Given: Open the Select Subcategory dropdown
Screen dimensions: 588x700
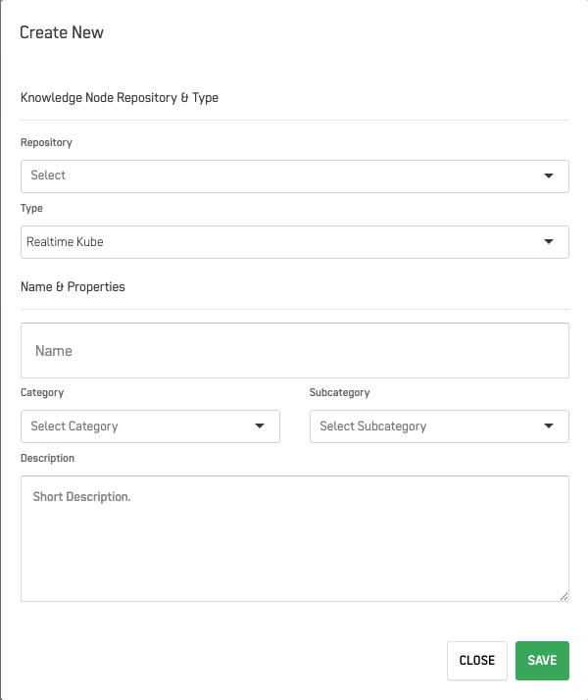Looking at the screenshot, I should (439, 426).
